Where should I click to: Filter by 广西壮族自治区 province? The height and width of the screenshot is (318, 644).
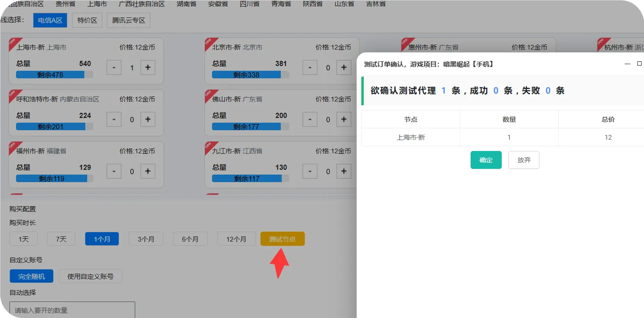[142, 4]
